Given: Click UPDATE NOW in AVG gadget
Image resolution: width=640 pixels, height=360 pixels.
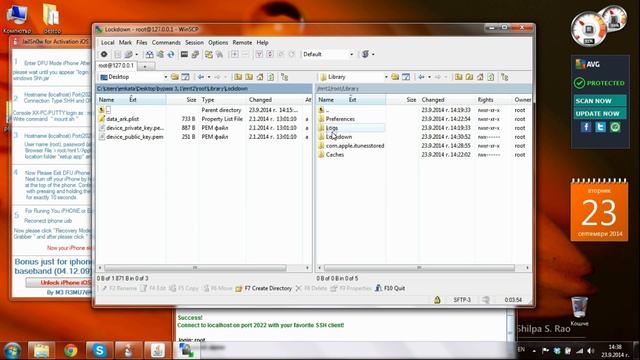Looking at the screenshot, I should [600, 113].
